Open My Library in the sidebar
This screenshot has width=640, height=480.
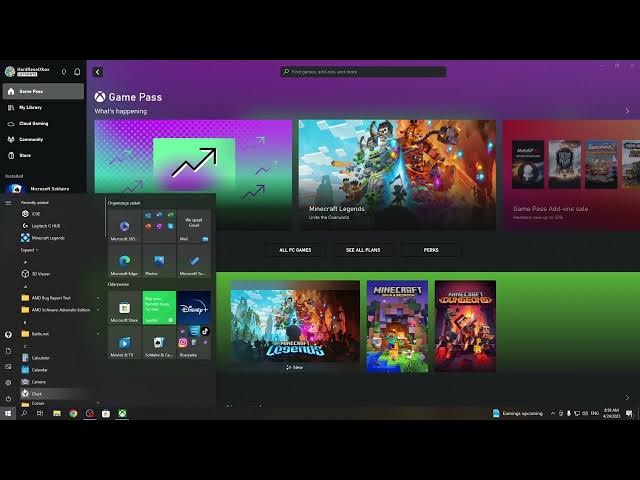pyautogui.click(x=43, y=107)
